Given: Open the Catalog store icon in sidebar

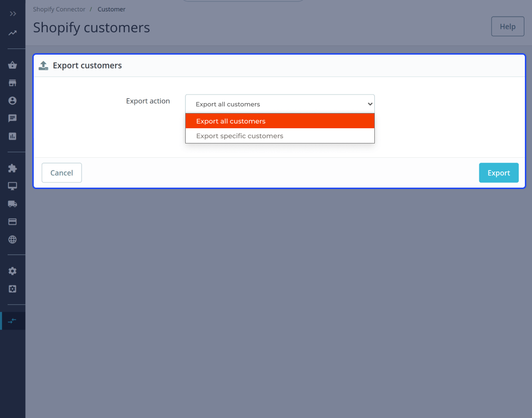Looking at the screenshot, I should 12,83.
